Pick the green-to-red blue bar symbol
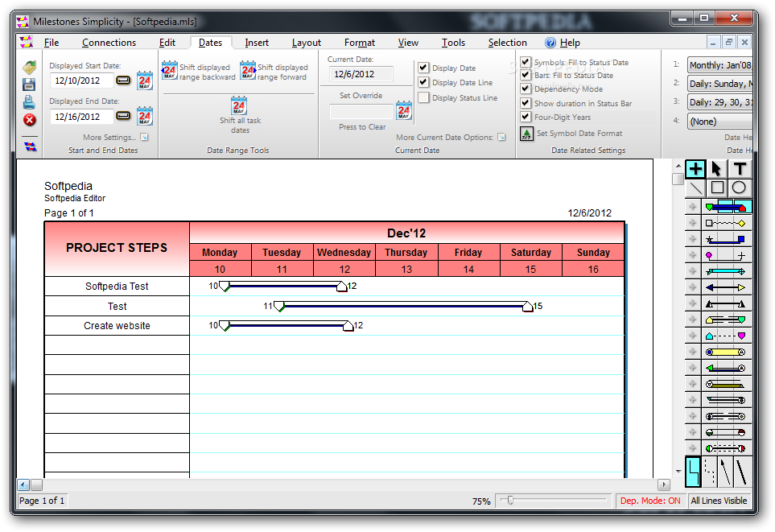The image size is (775, 532). 726,207
